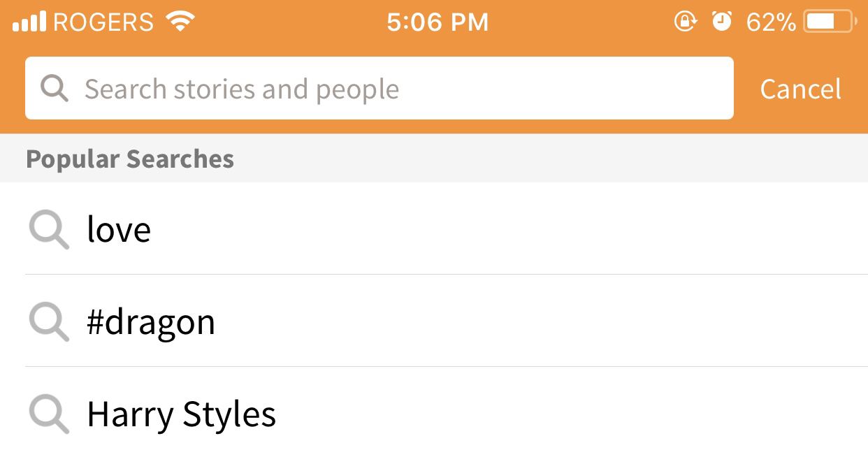Select the 'love' popular search suggestion

tap(120, 229)
